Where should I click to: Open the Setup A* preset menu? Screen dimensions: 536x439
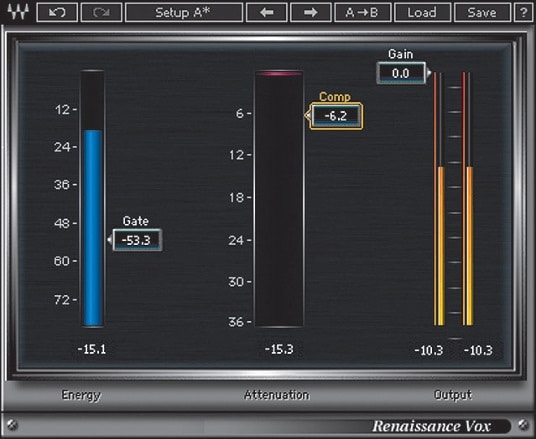pos(184,13)
